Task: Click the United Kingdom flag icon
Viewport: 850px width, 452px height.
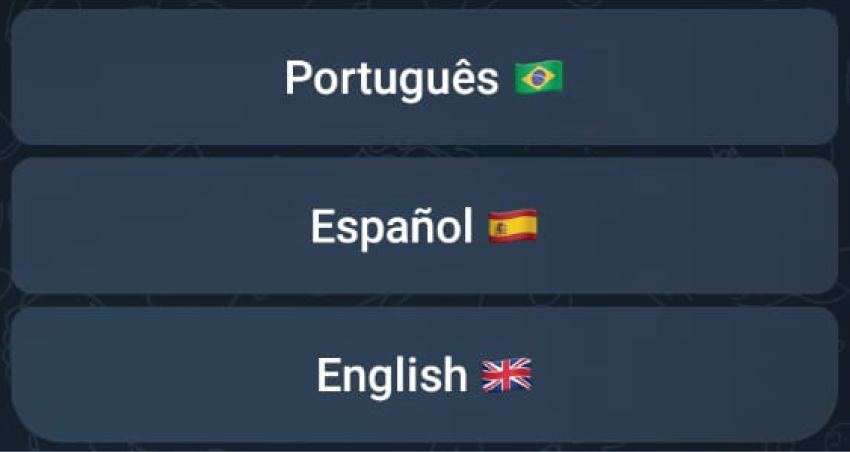Action: pos(507,375)
